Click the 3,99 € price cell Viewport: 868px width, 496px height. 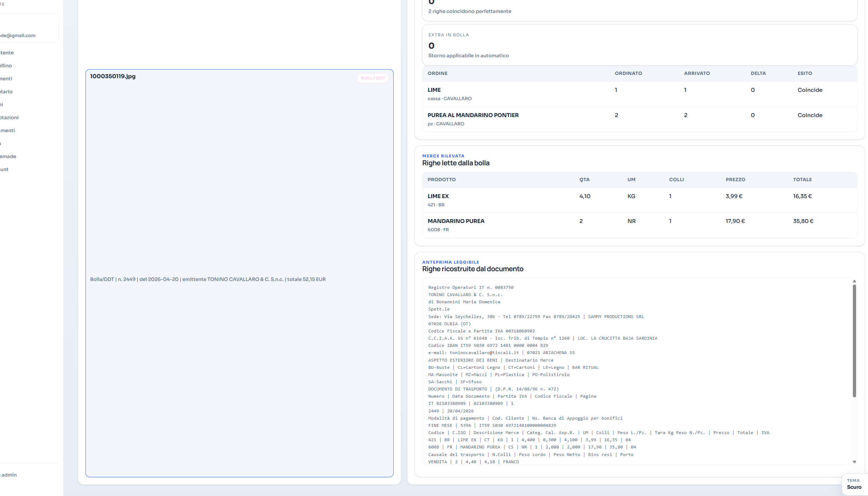pyautogui.click(x=734, y=196)
